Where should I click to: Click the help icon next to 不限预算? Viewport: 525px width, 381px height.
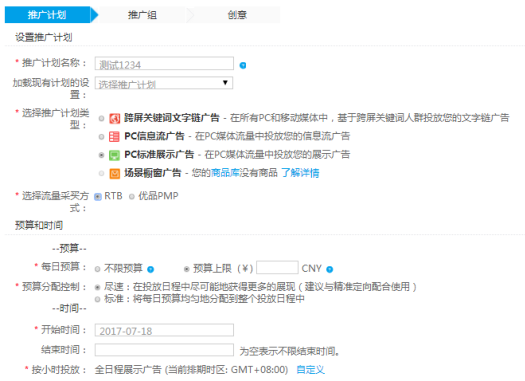click(x=150, y=269)
